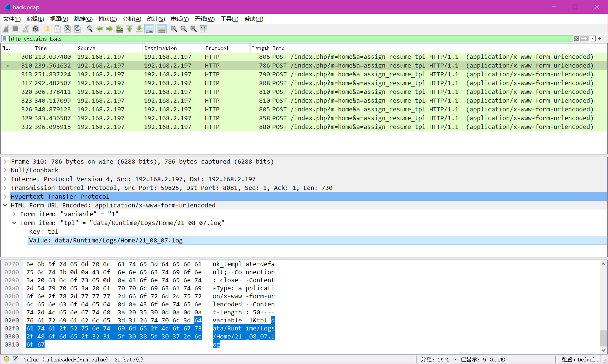Viewport: 608px width, 364px height.
Task: Close the current capture file
Action: (x=67, y=29)
